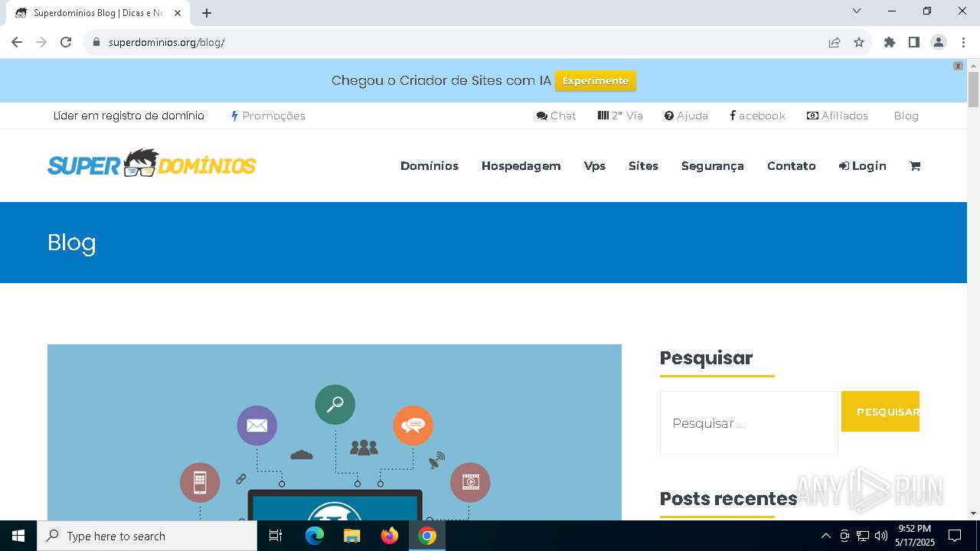Open the Facebook link in top bar
The width and height of the screenshot is (980, 551).
(x=757, y=116)
